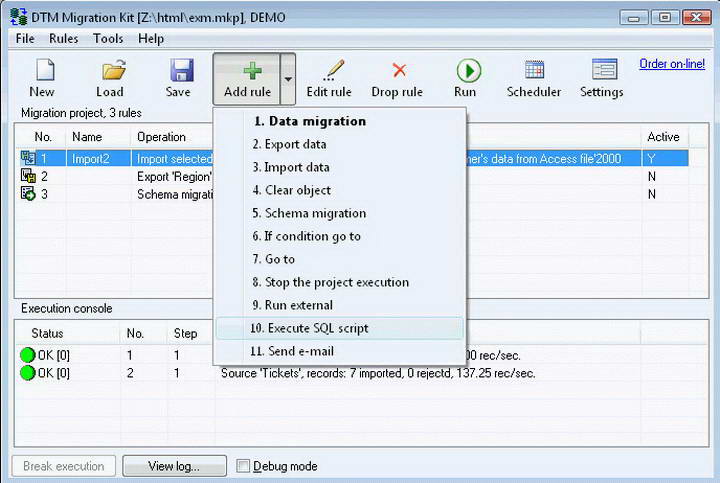Click the Step column header in console
Image resolution: width=720 pixels, height=483 pixels.
(186, 333)
